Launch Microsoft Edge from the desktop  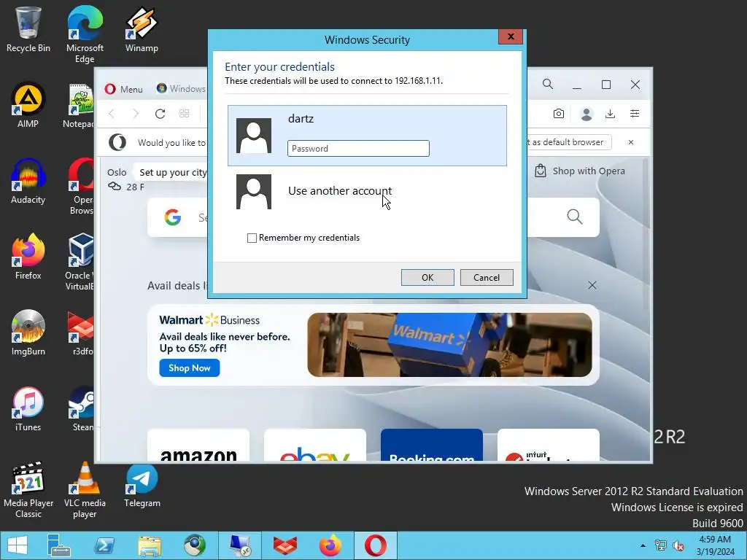(85, 34)
